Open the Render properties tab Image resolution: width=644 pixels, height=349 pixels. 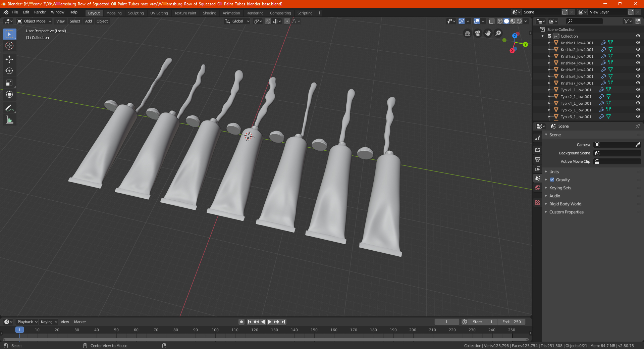pyautogui.click(x=538, y=150)
